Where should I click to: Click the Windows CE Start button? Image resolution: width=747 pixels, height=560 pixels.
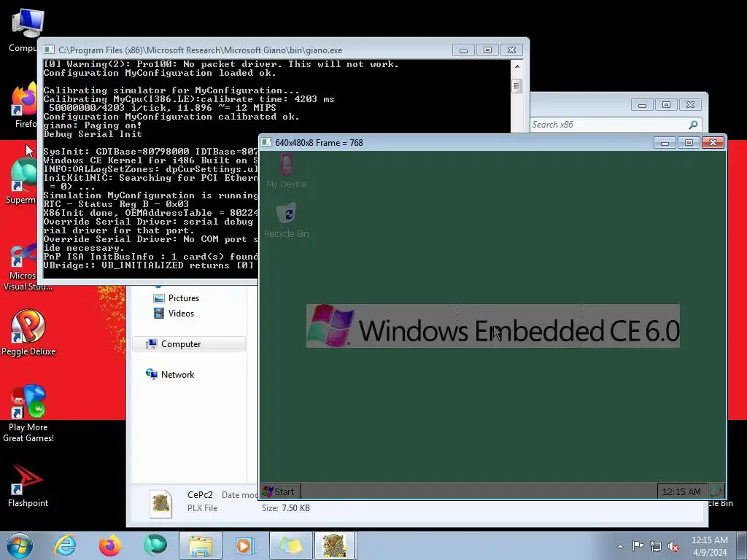tap(279, 491)
